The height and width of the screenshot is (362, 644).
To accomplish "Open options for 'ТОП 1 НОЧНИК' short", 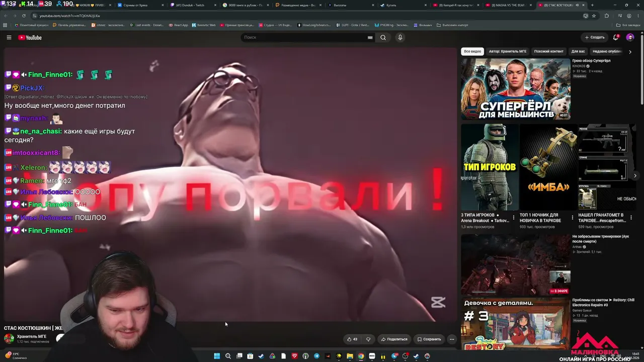I will pyautogui.click(x=573, y=218).
